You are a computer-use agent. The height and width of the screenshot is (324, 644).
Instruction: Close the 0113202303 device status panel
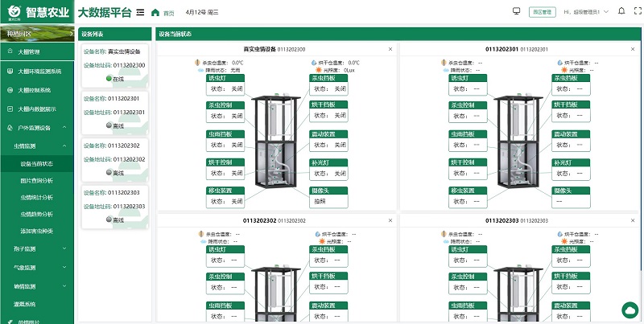[633, 220]
